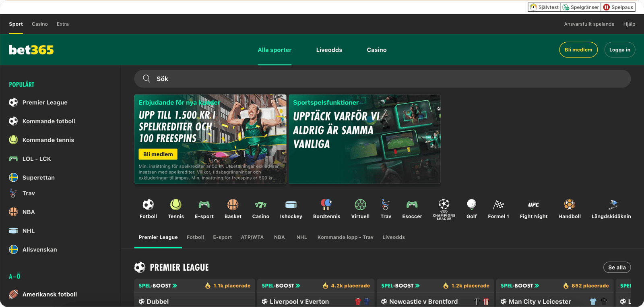Select Kommande lopp - Trav tab
The height and width of the screenshot is (307, 644).
(345, 237)
